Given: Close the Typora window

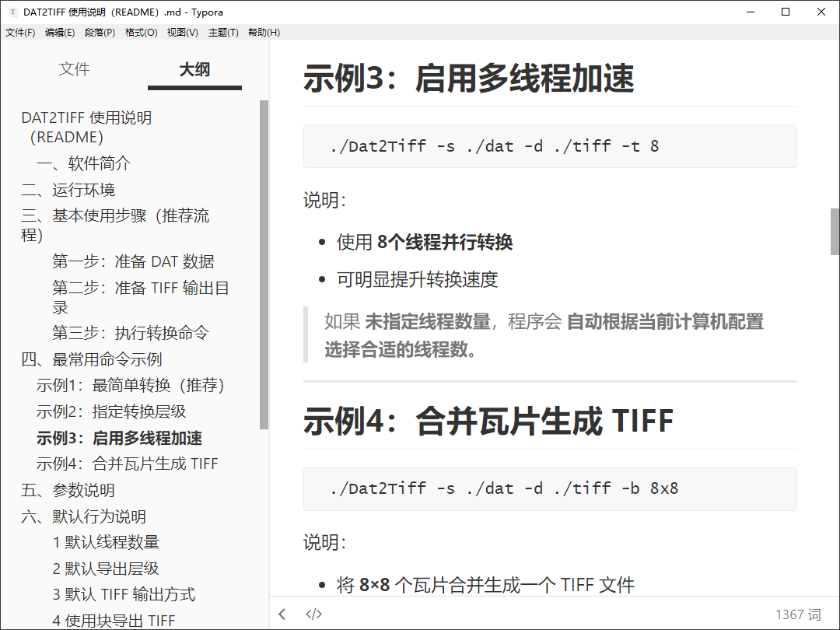Looking at the screenshot, I should (x=821, y=12).
